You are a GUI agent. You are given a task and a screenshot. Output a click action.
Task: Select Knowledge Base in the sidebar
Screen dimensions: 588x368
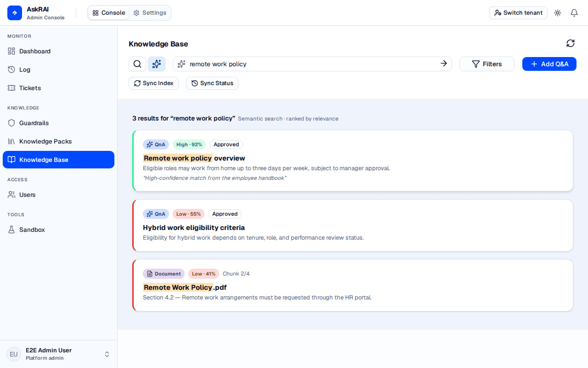[x=58, y=160]
